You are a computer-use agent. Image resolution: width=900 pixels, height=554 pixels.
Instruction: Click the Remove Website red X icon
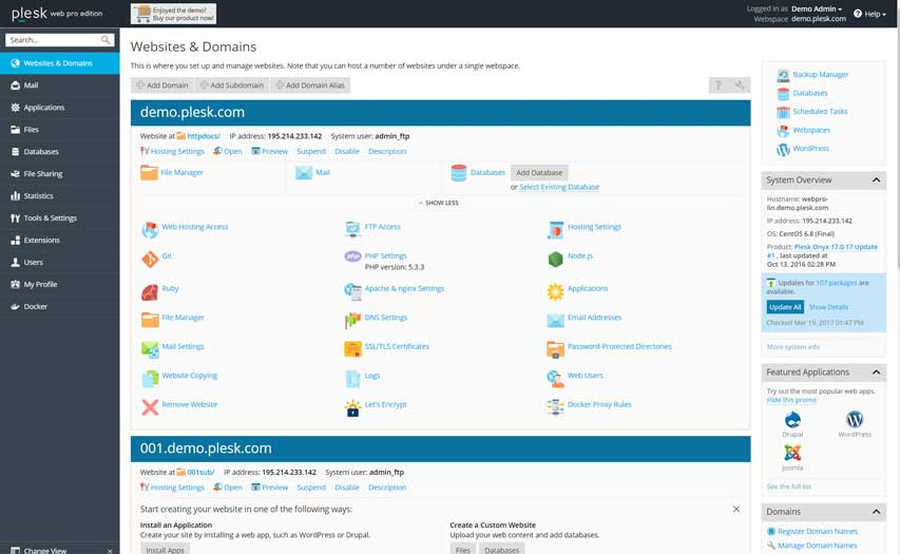tap(150, 407)
